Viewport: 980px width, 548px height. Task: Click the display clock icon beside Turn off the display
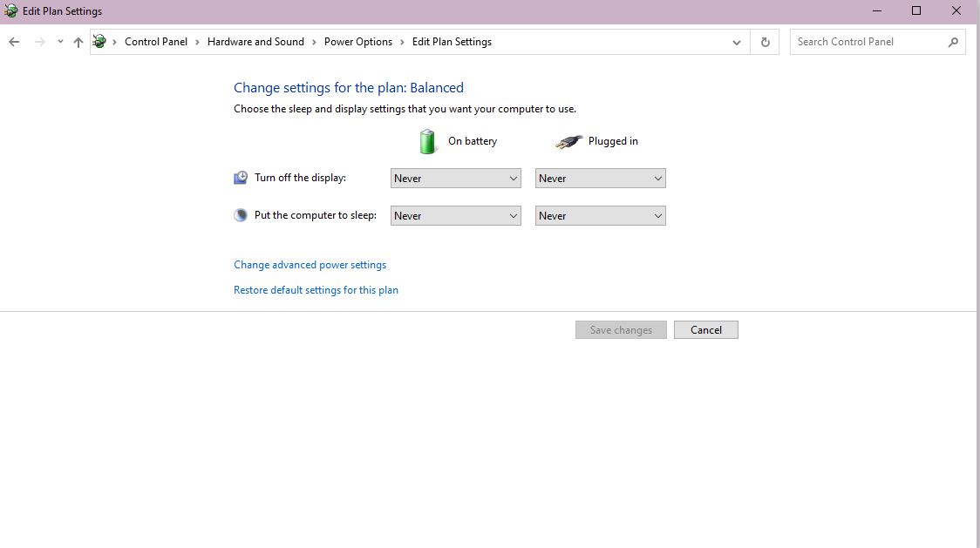pyautogui.click(x=241, y=177)
